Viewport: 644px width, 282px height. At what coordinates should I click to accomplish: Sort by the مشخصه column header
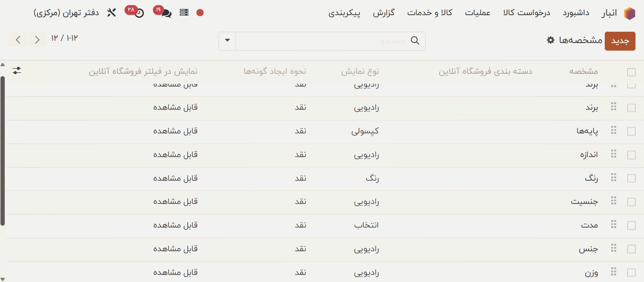tap(583, 71)
